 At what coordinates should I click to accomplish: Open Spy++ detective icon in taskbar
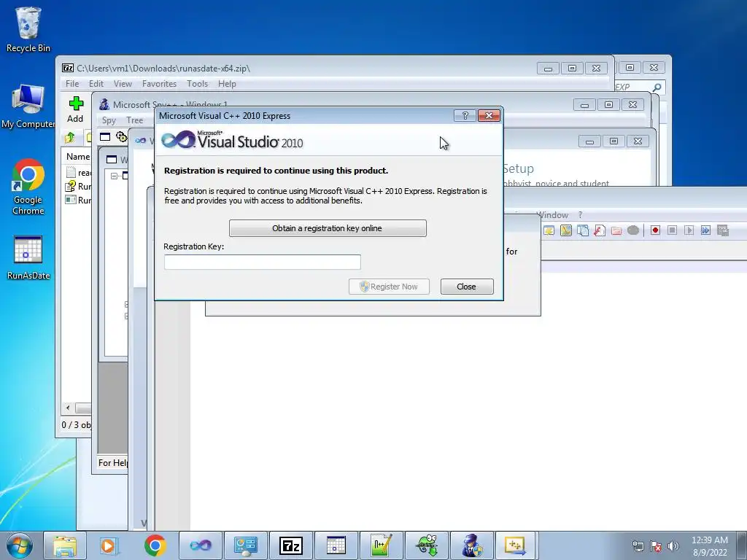click(x=472, y=545)
